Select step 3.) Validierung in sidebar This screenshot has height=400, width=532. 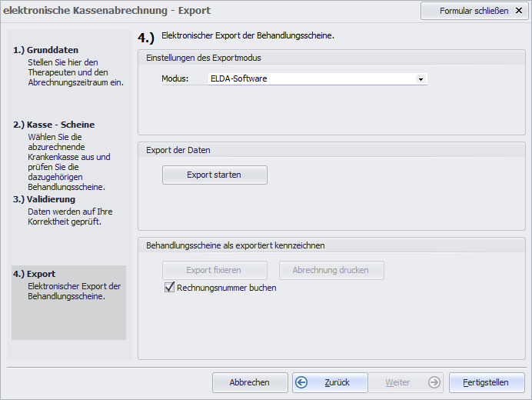(44, 199)
